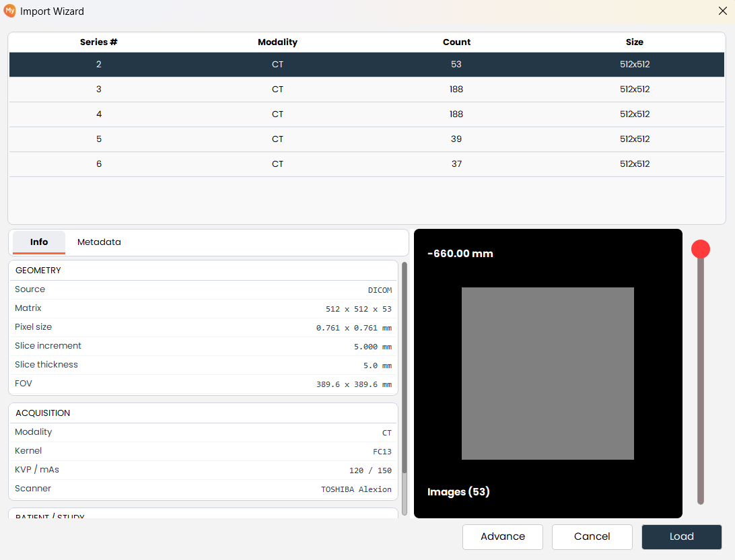Screen dimensions: 735x560
Task: Click the Import Wizard app logo icon
Action: coord(10,11)
